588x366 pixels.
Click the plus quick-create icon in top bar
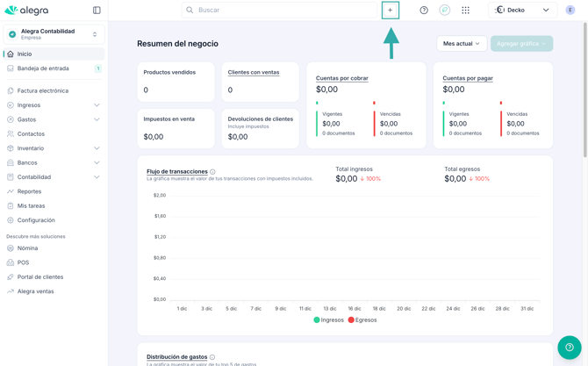pos(391,11)
